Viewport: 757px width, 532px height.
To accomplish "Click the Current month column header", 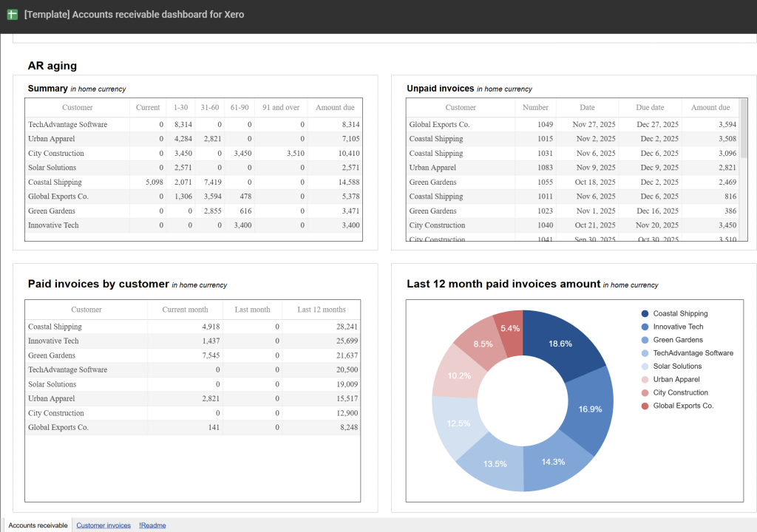I will (185, 310).
